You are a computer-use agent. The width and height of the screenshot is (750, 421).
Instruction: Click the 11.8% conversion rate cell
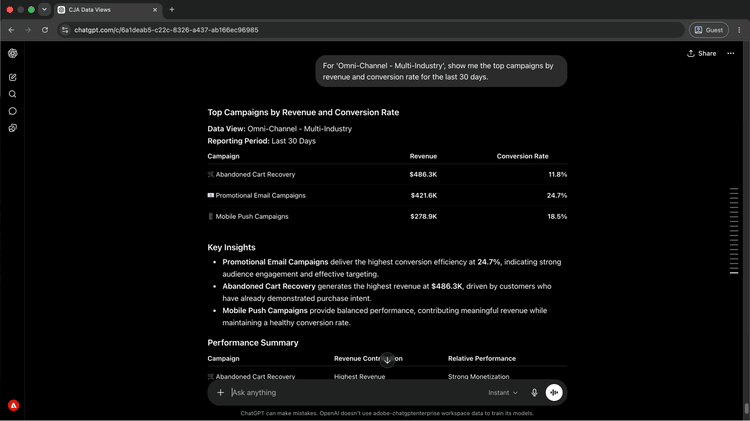click(557, 175)
